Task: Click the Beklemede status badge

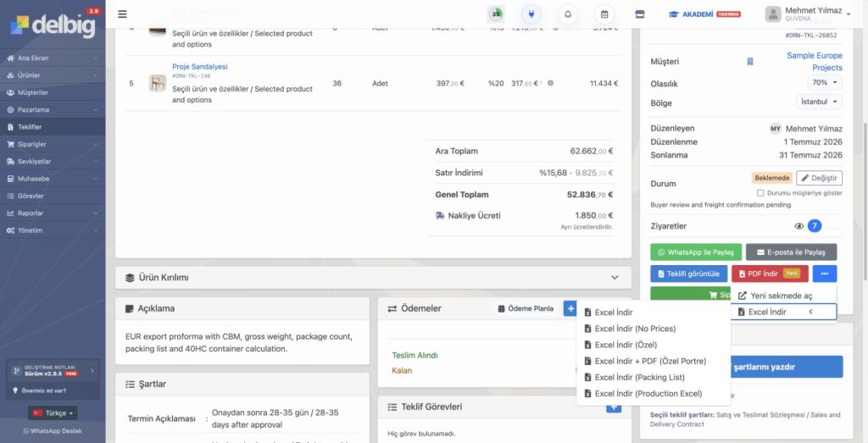Action: 771,178
